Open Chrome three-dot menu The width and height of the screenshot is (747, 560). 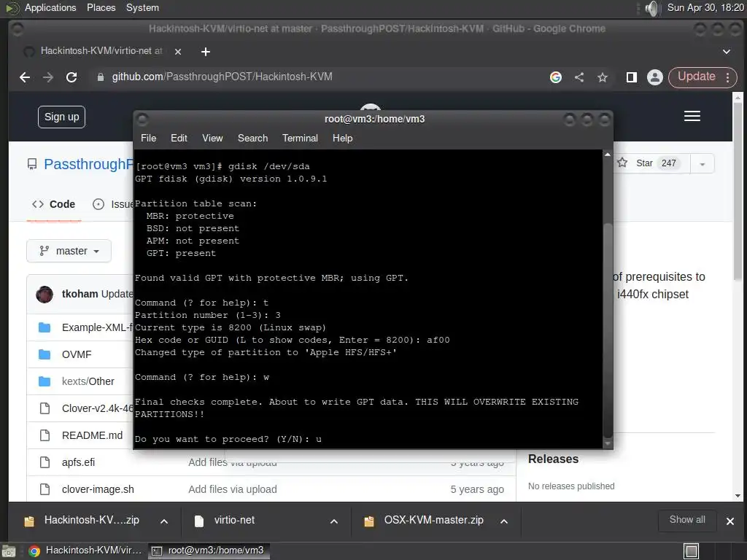(x=727, y=77)
